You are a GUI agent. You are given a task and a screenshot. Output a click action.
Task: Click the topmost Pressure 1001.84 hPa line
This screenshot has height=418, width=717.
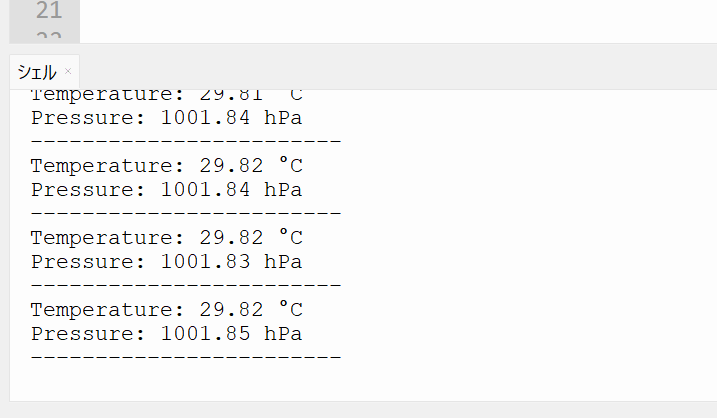point(166,118)
